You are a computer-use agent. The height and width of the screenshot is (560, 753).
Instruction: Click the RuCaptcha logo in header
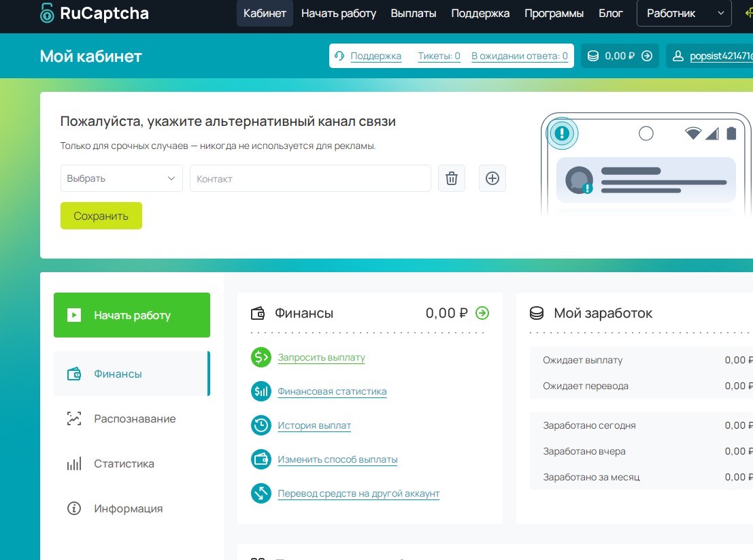pyautogui.click(x=94, y=13)
